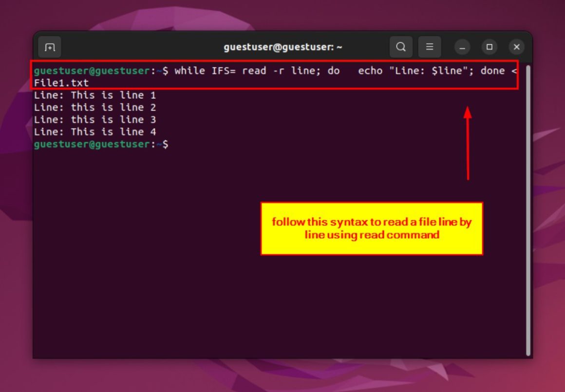This screenshot has height=392, width=565.
Task: Close the terminal window
Action: point(516,47)
